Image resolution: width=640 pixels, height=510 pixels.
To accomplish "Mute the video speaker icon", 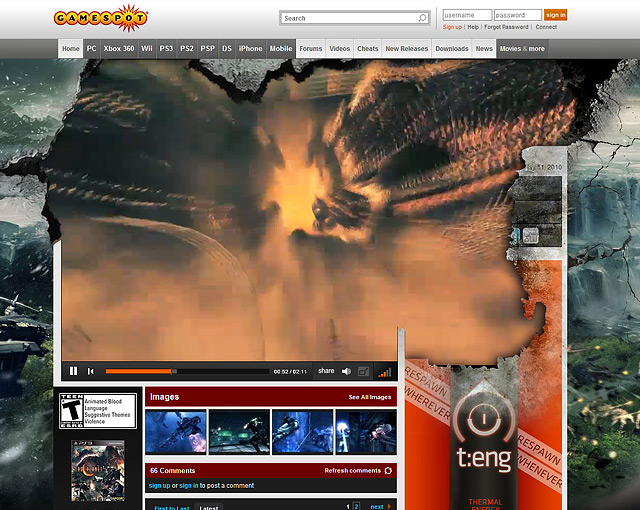I will (346, 371).
